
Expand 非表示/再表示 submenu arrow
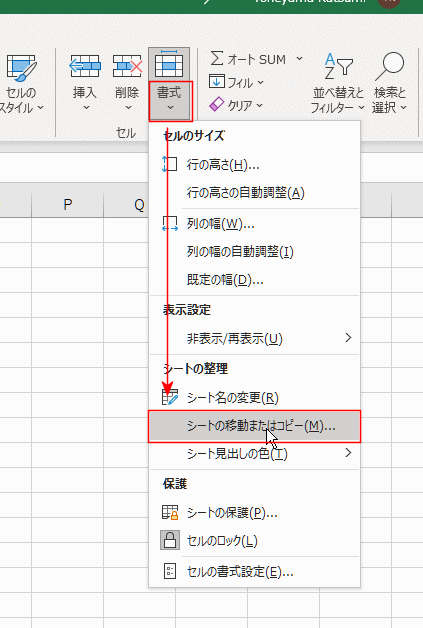coord(348,338)
